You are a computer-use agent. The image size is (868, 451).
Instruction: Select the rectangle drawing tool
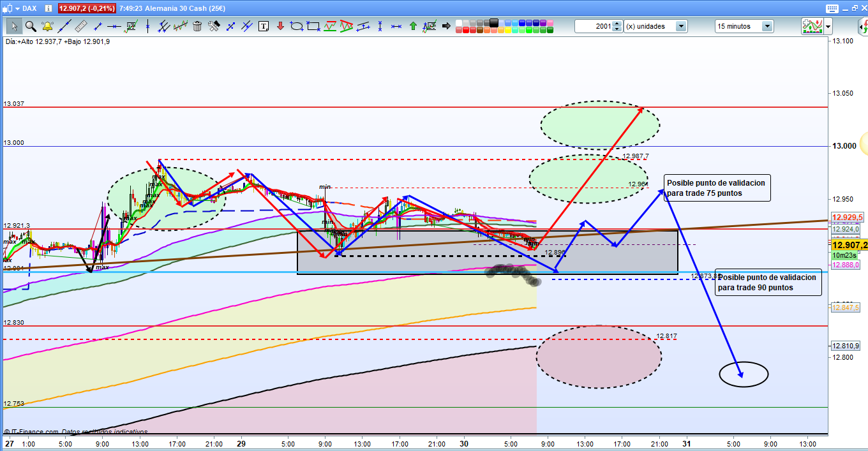313,26
